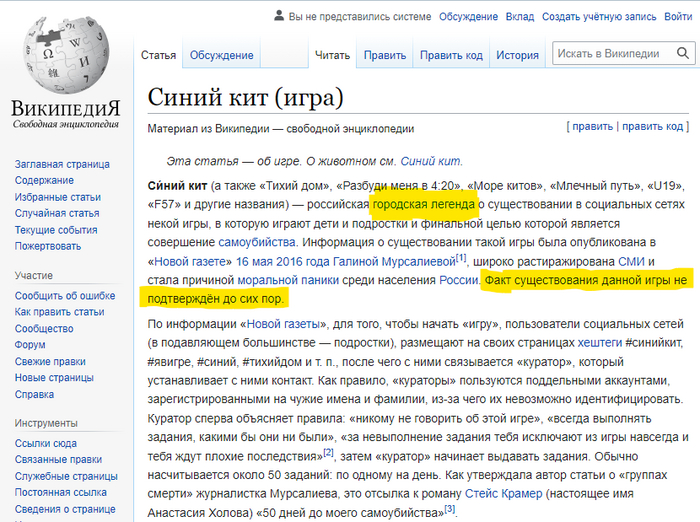Image resolution: width=700 pixels, height=522 pixels.
Task: Select the 'Читать' tab
Action: coord(332,55)
